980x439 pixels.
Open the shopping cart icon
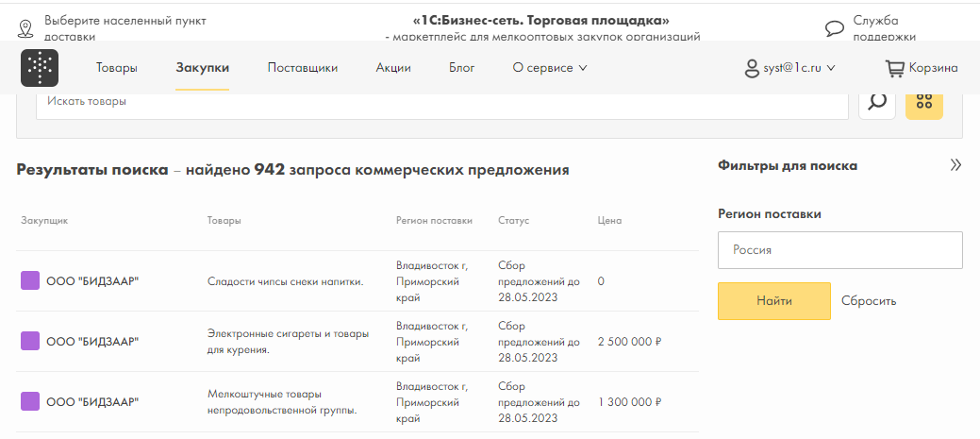pyautogui.click(x=895, y=68)
